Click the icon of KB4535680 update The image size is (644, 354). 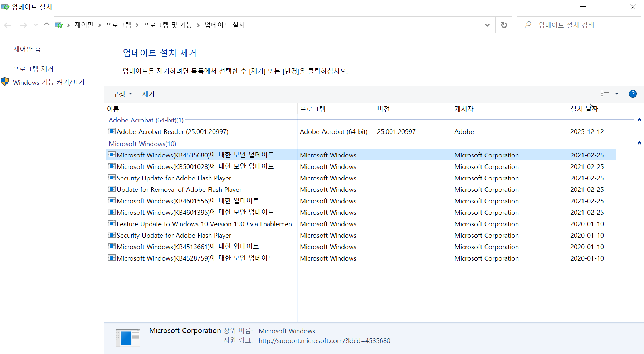click(x=112, y=155)
